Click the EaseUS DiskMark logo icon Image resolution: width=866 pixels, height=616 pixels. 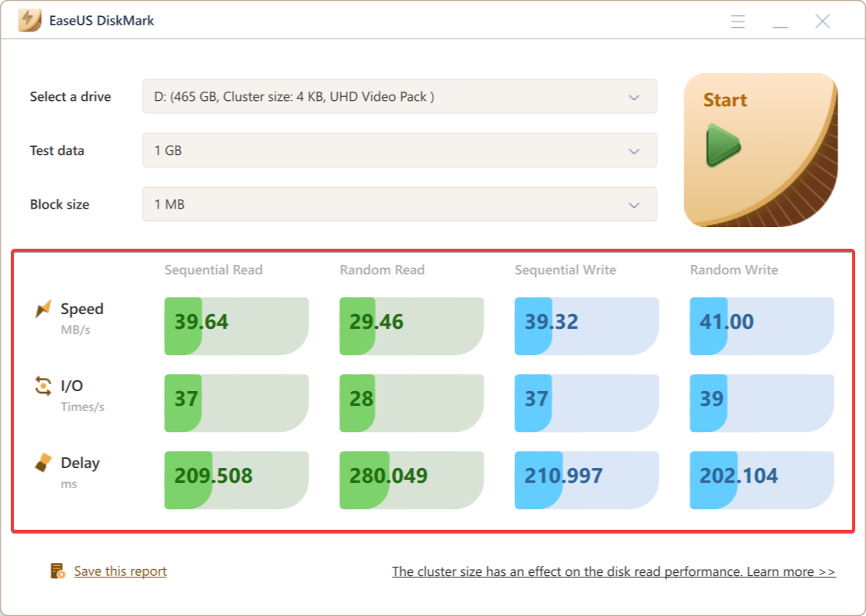click(x=29, y=21)
